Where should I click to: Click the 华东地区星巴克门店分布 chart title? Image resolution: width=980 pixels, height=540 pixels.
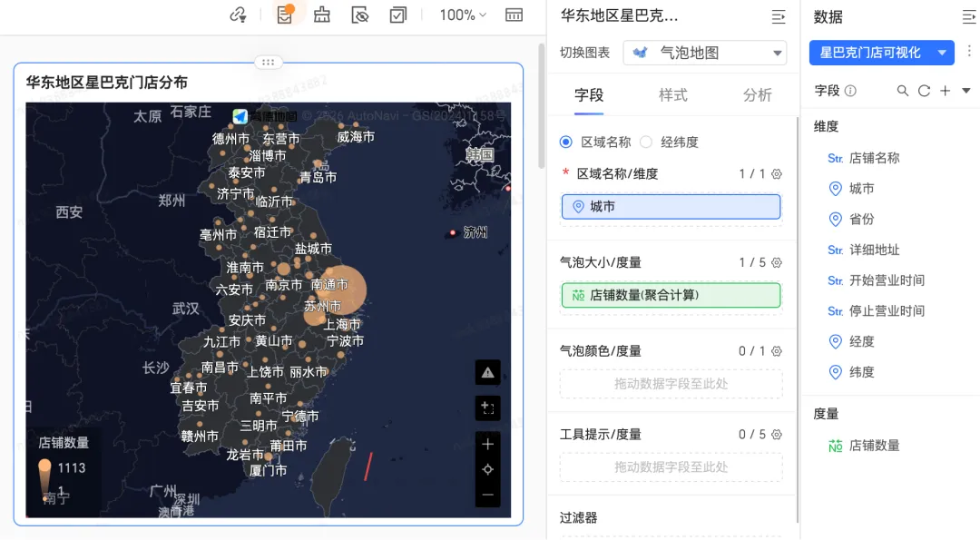coord(107,83)
